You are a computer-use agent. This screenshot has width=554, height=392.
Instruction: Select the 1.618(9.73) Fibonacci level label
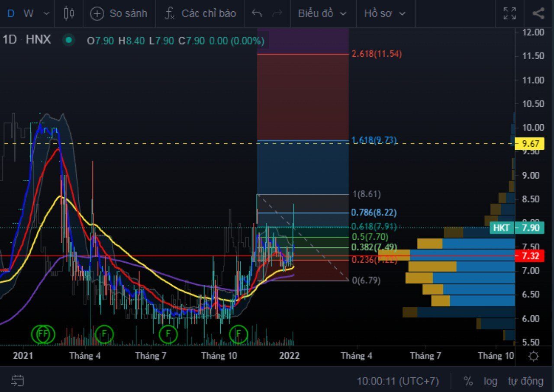(374, 140)
